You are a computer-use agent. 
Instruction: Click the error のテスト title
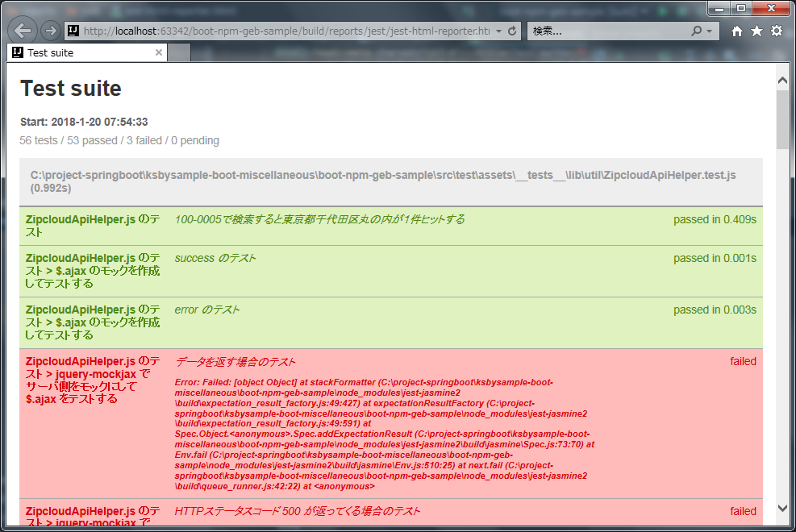click(x=207, y=310)
